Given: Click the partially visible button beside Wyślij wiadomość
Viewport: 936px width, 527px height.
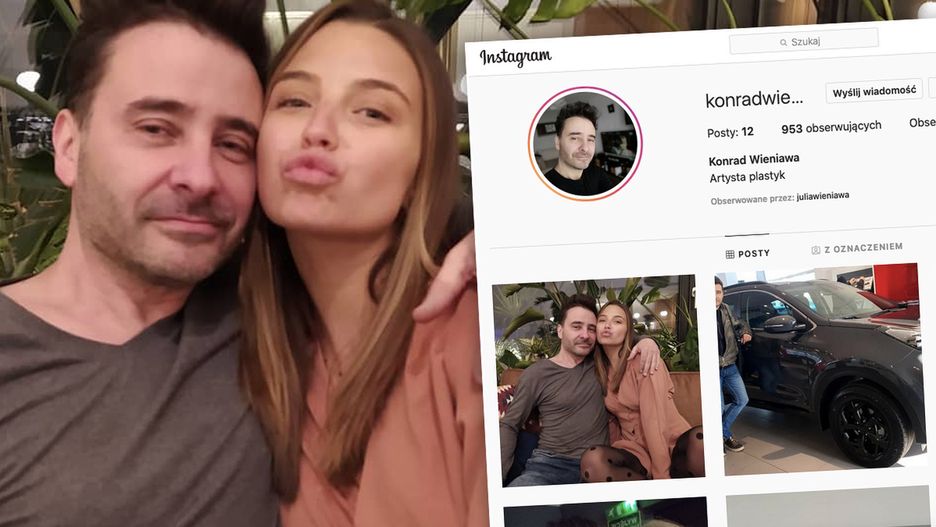Looking at the screenshot, I should [932, 88].
